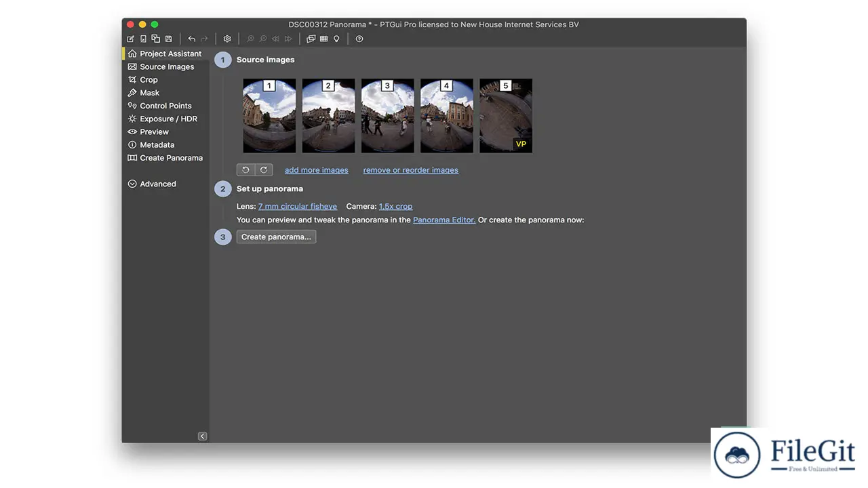Open the Metadata tab
Viewport: 868px width, 488px height.
[x=165, y=145]
